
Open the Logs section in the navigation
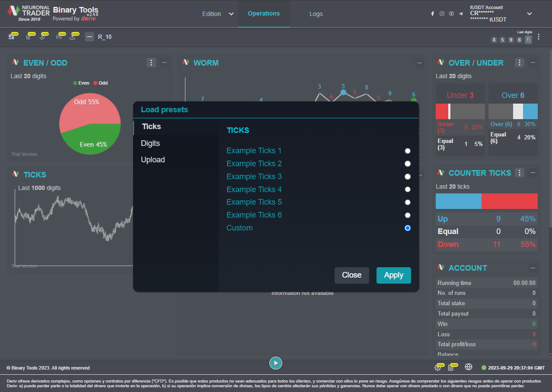[316, 13]
